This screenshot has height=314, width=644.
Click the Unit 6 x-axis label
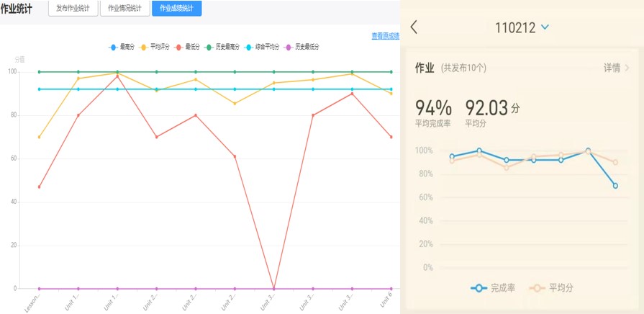click(x=386, y=300)
